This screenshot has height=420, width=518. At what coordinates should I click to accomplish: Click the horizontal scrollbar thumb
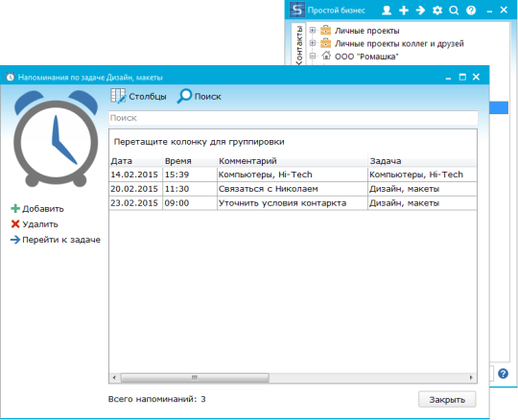click(x=195, y=378)
